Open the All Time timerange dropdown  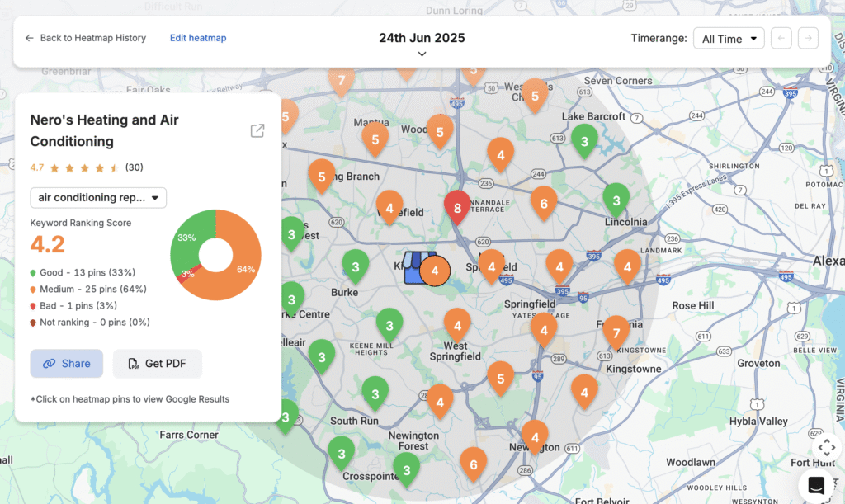coord(729,39)
